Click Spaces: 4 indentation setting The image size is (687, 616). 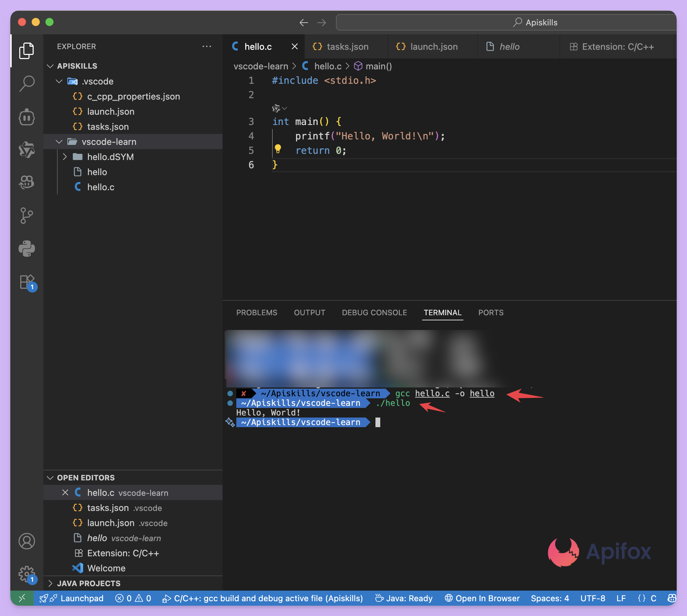click(x=550, y=598)
